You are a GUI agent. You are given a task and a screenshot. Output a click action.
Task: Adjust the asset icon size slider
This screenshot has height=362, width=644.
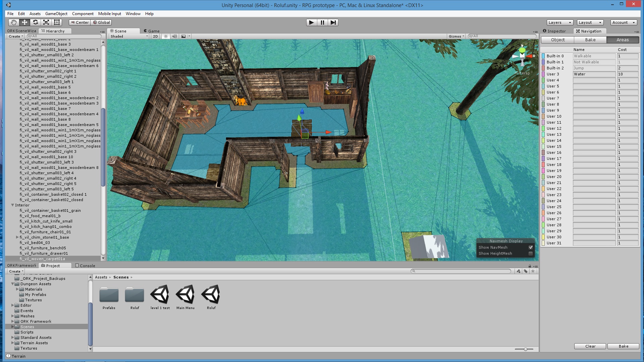click(525, 349)
